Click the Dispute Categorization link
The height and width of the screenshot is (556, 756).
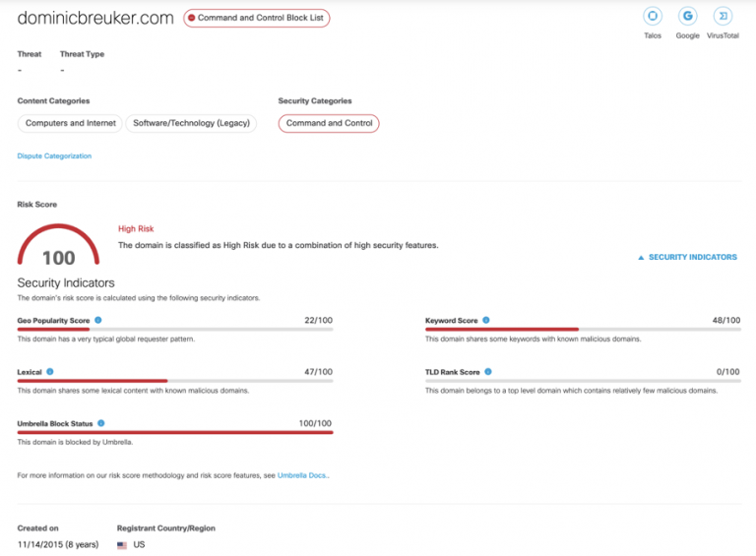54,155
